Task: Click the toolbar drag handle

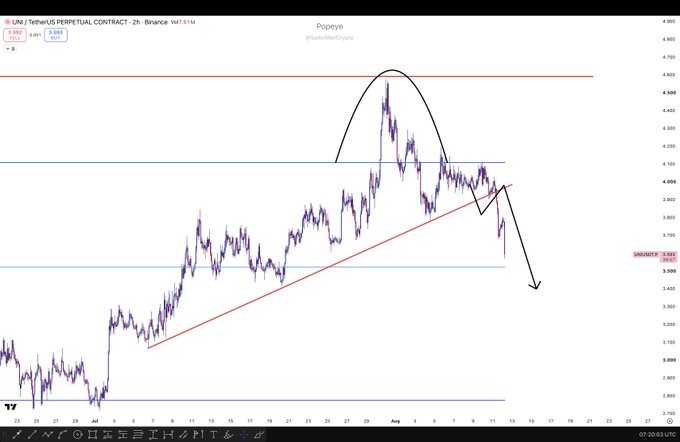Action: (x=4, y=434)
